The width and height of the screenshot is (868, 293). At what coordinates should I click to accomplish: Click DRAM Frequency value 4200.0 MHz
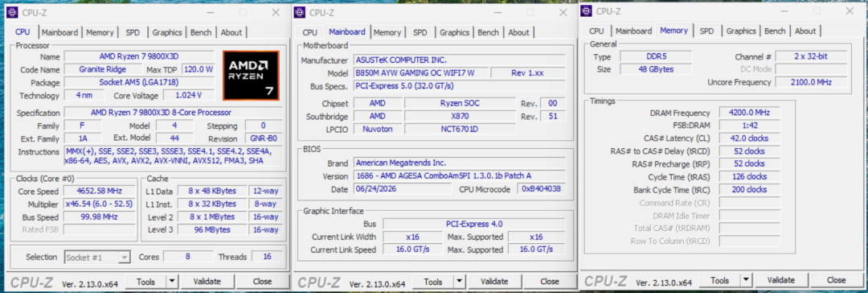point(750,113)
